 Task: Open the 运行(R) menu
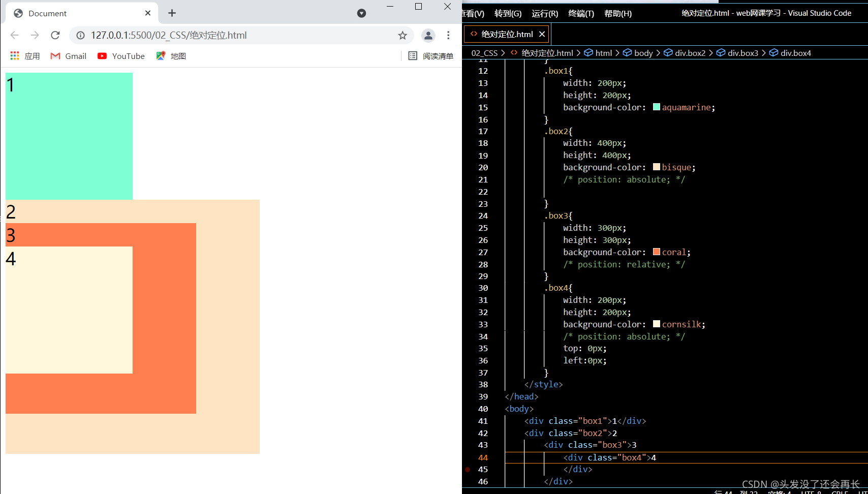point(545,13)
